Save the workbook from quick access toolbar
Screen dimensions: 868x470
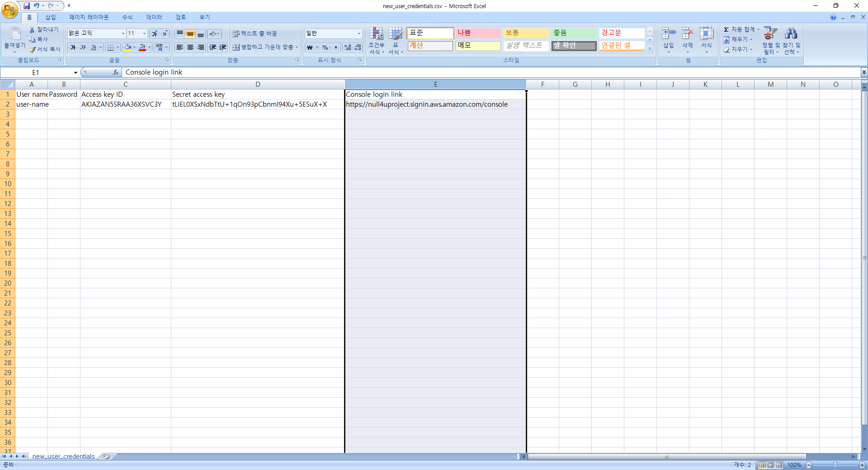pyautogui.click(x=27, y=6)
